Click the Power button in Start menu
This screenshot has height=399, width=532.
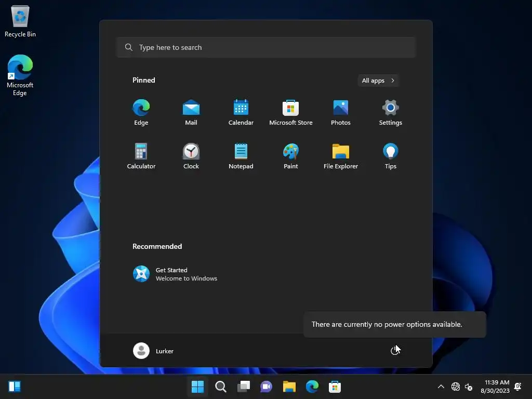395,351
